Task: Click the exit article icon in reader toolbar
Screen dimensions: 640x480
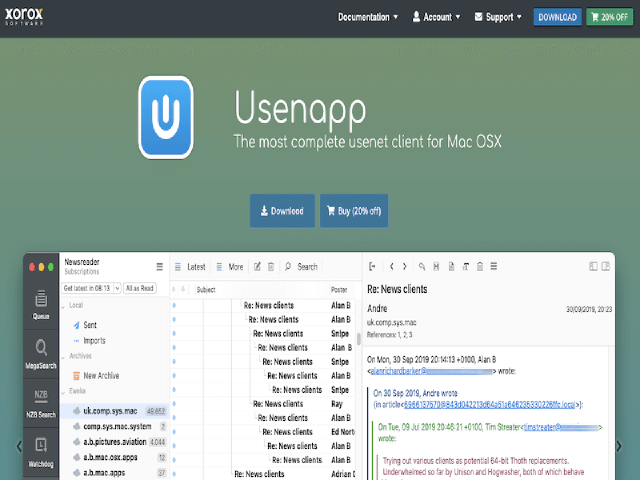Action: point(372,267)
